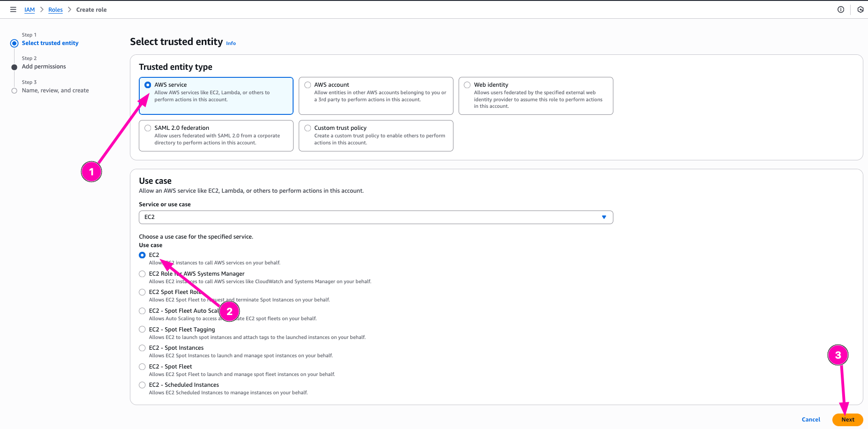Expand the Service or use case dropdown

click(376, 217)
